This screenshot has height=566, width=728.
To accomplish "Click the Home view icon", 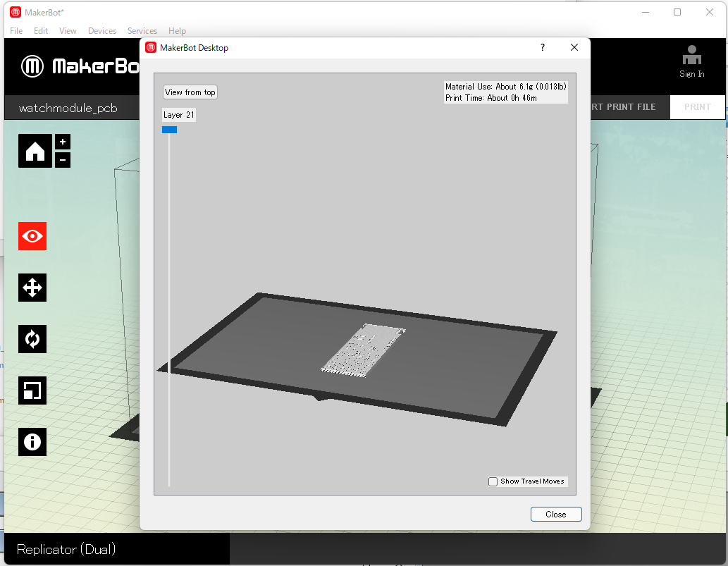I will pos(35,151).
